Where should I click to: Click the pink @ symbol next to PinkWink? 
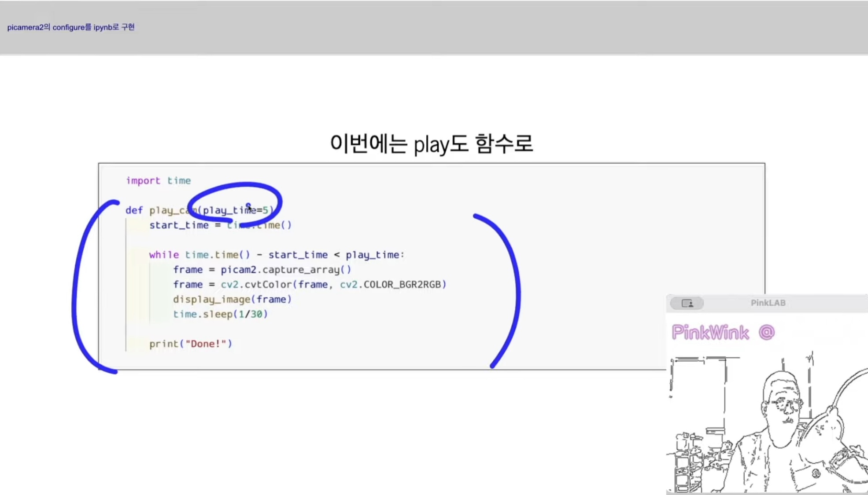pos(767,332)
